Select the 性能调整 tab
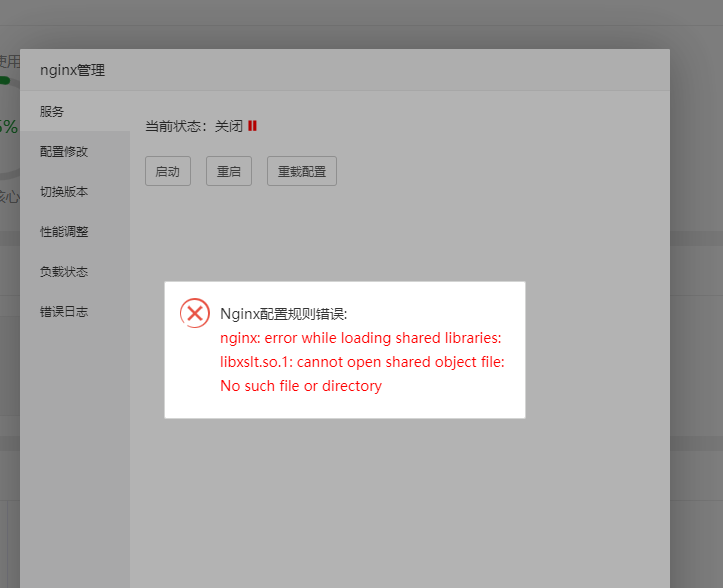Screen dimensions: 723x588 75,232
